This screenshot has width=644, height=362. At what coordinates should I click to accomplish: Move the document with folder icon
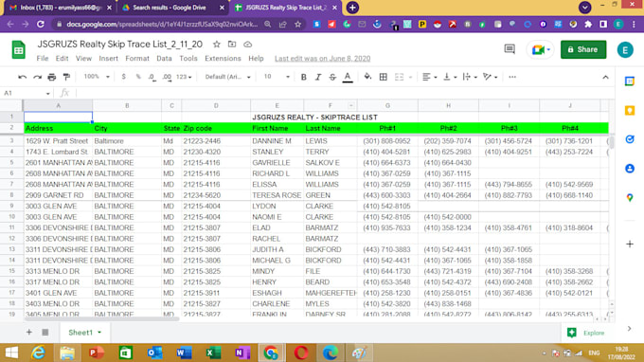pyautogui.click(x=232, y=44)
